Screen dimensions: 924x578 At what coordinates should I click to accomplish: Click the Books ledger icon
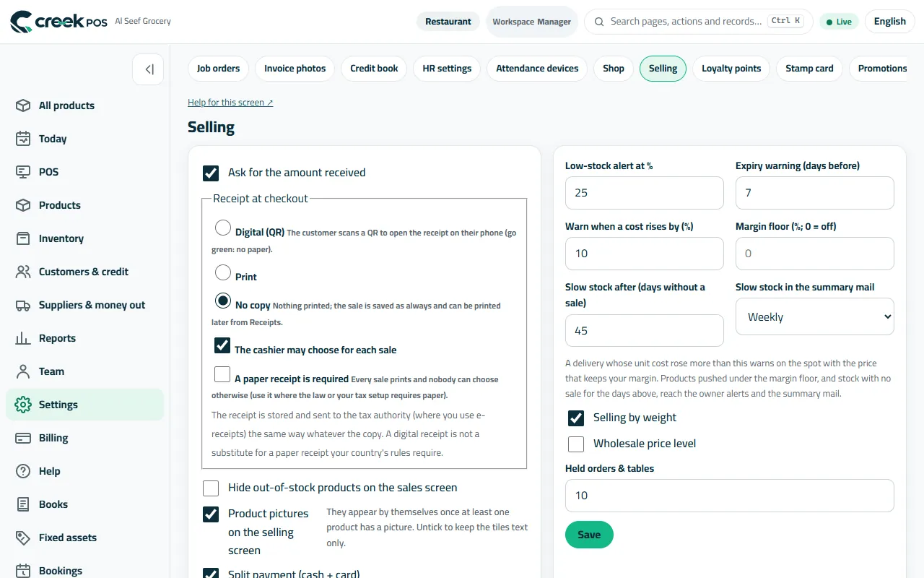click(x=23, y=504)
